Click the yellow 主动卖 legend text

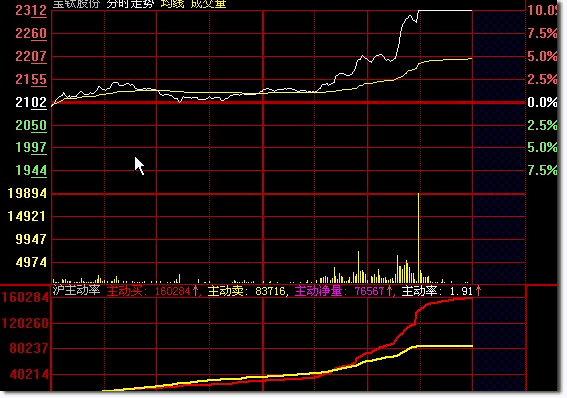225,291
